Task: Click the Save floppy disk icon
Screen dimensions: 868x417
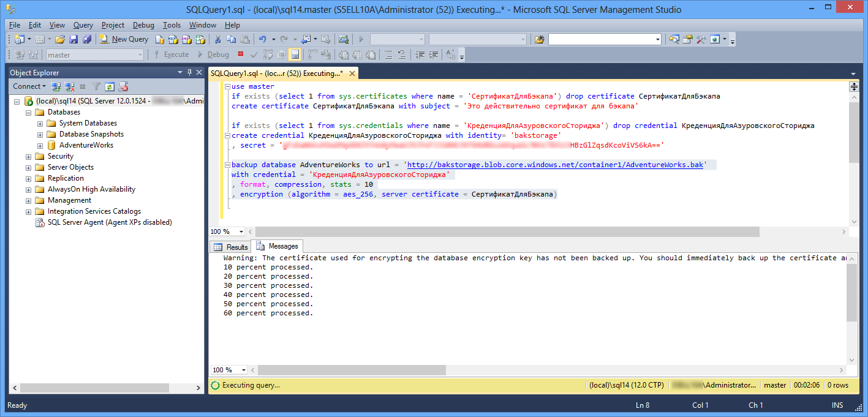Action: [x=74, y=39]
